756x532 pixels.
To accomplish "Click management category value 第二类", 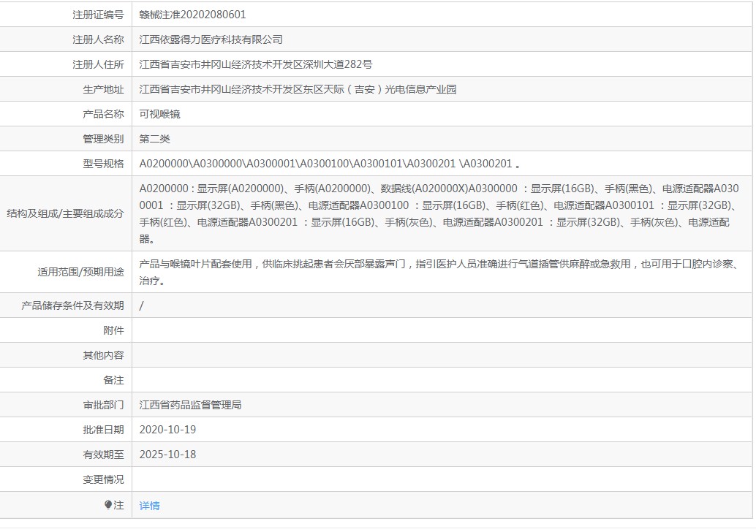I will (155, 139).
